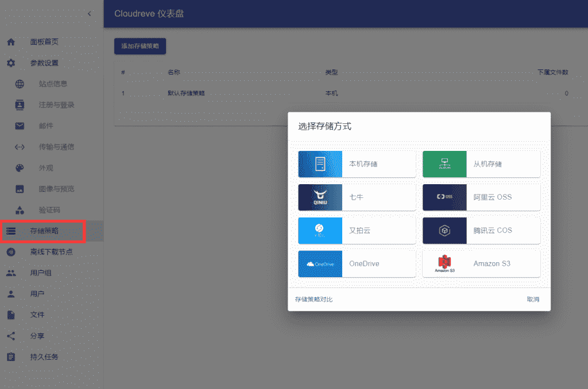Image resolution: width=588 pixels, height=389 pixels.
Task: Choose Amazon S3 storage option
Action: [x=482, y=264]
